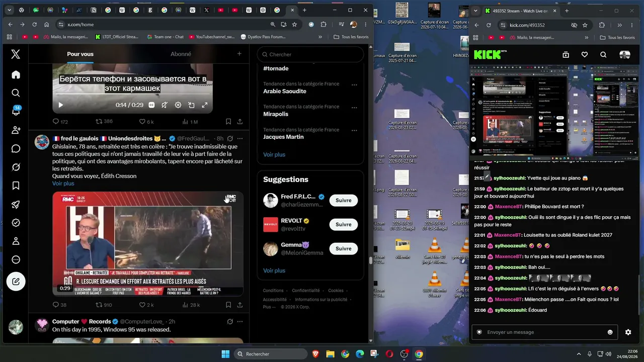
Task: Open Kick search magnifier icon
Action: tap(603, 55)
